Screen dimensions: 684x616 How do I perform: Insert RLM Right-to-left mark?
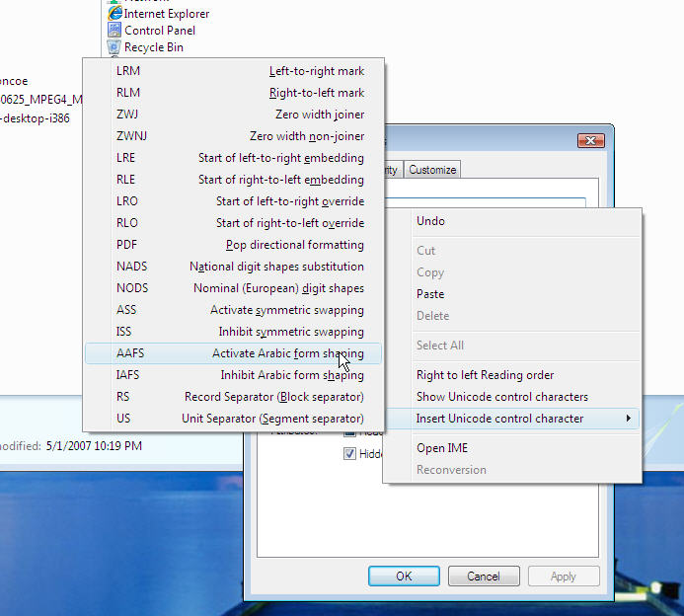[233, 93]
